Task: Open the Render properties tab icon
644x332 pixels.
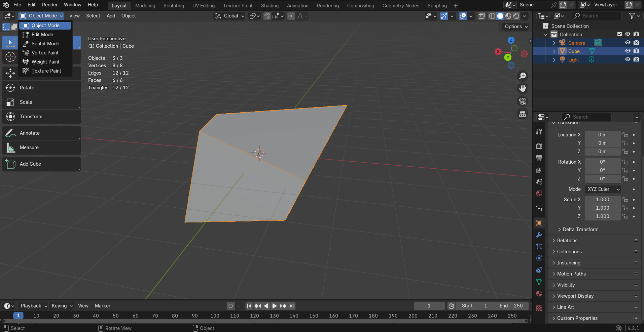Action: (x=539, y=146)
